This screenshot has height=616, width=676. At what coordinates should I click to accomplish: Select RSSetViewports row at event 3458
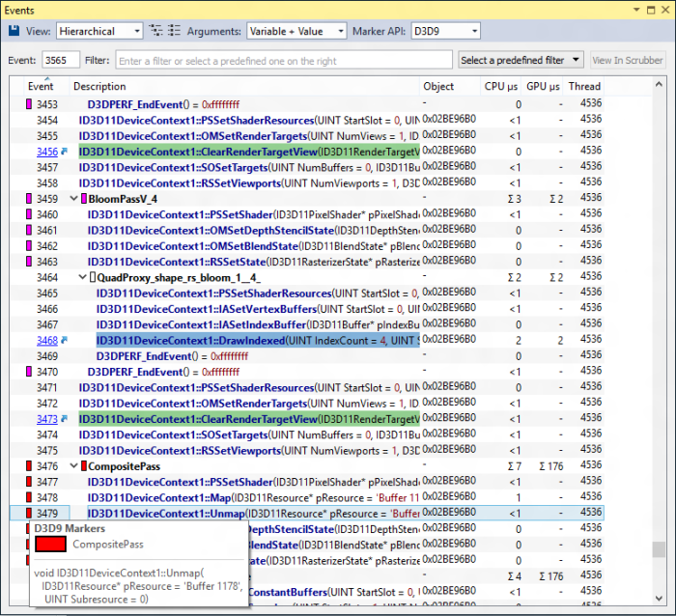[307, 182]
